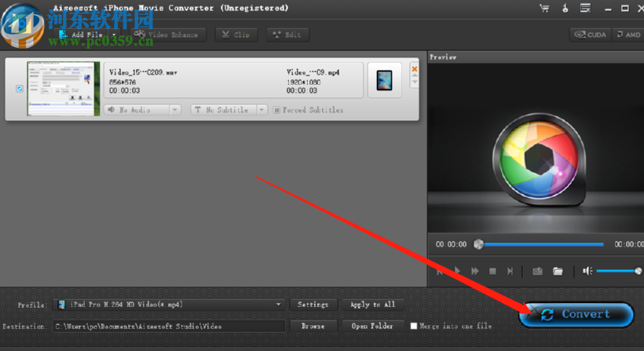Click the Add File button
The width and height of the screenshot is (644, 351).
(x=81, y=35)
